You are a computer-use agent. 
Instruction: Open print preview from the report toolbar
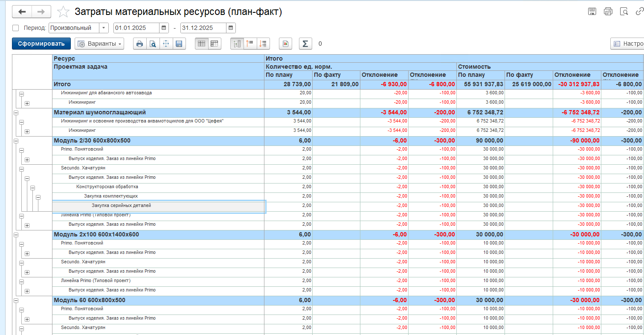point(153,44)
